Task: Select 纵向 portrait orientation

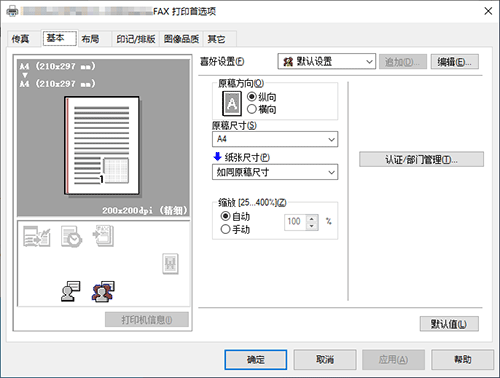Action: [x=262, y=97]
